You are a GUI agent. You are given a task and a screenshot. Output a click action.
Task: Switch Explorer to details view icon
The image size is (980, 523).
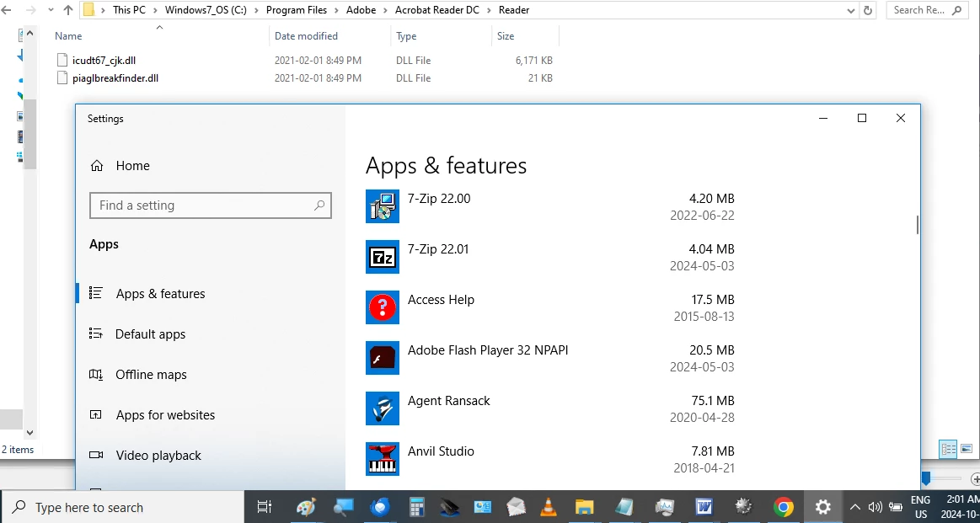(x=949, y=449)
